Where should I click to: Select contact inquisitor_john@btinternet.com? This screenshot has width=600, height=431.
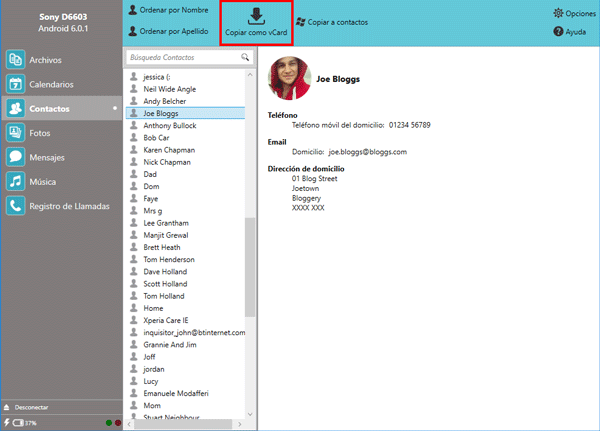pyautogui.click(x=185, y=333)
